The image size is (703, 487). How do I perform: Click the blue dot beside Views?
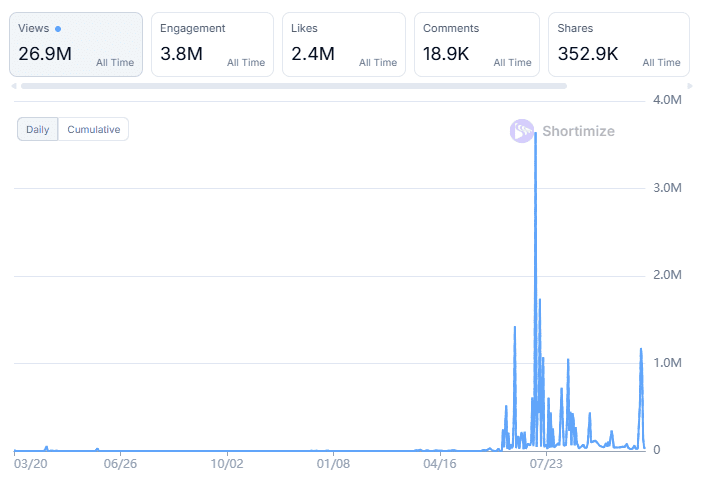(x=58, y=29)
